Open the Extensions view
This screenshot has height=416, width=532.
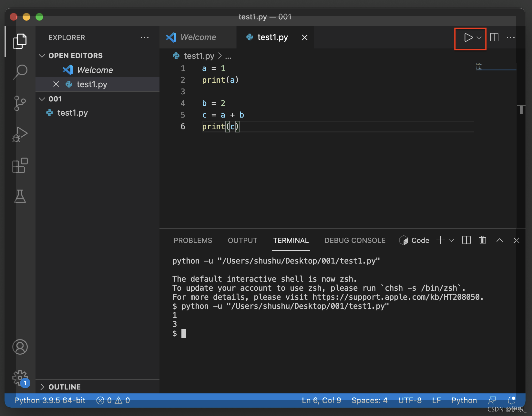tap(20, 165)
